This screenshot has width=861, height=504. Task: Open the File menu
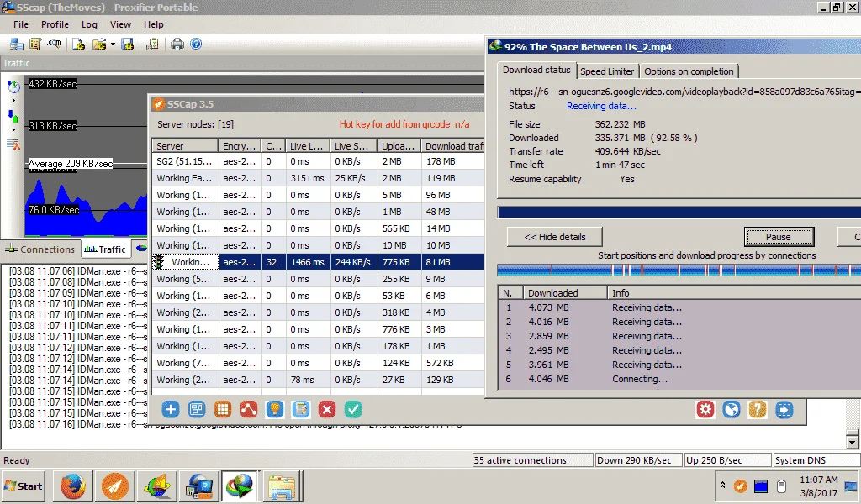(x=21, y=24)
